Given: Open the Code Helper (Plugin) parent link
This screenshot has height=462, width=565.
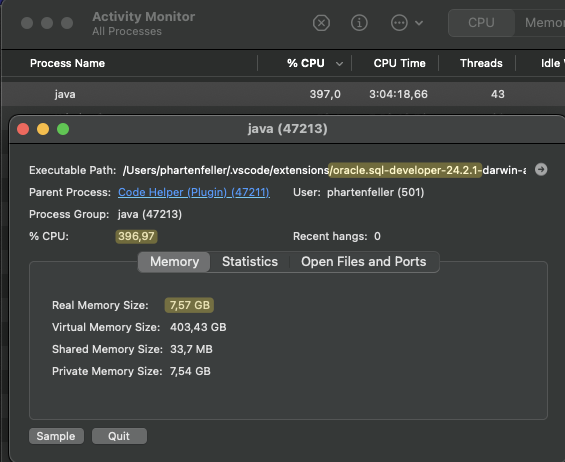Looking at the screenshot, I should 194,192.
